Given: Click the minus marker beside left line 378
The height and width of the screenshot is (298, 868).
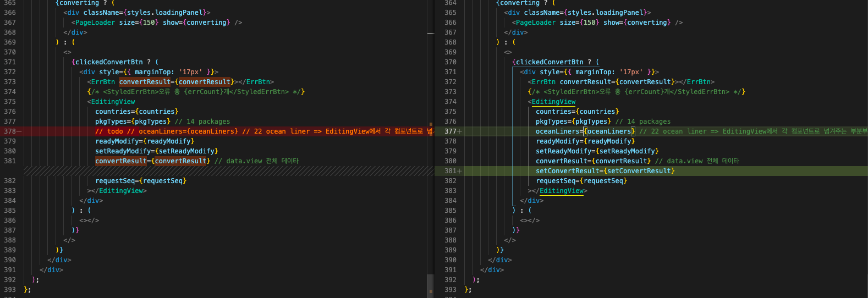Looking at the screenshot, I should pyautogui.click(x=20, y=131).
